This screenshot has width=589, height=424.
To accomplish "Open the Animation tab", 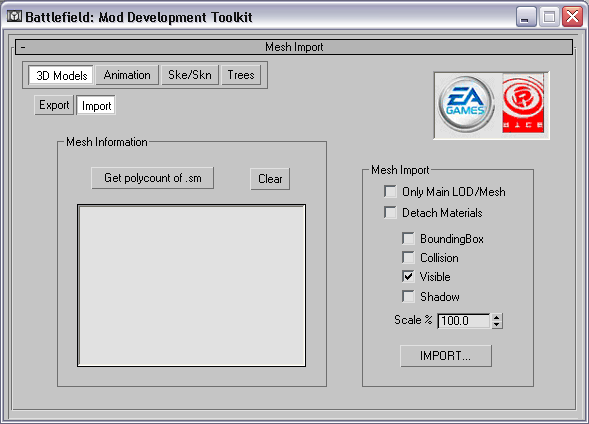I will click(x=127, y=75).
